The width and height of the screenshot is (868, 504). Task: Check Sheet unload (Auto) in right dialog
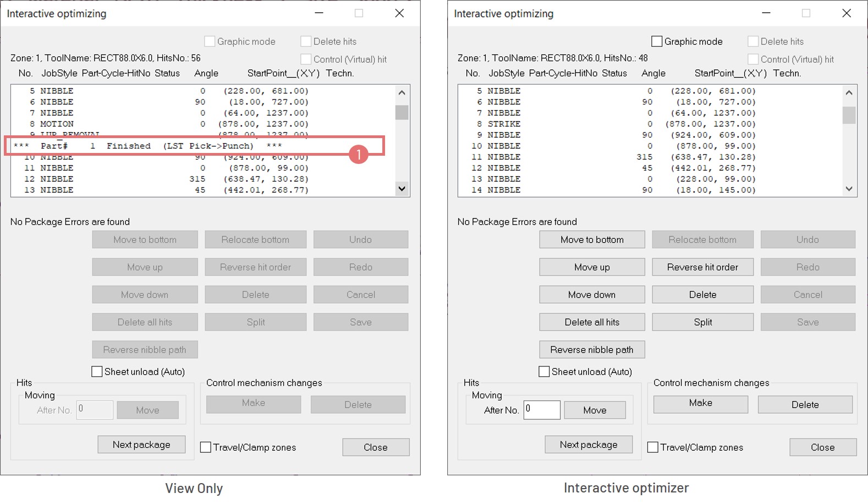pyautogui.click(x=544, y=371)
